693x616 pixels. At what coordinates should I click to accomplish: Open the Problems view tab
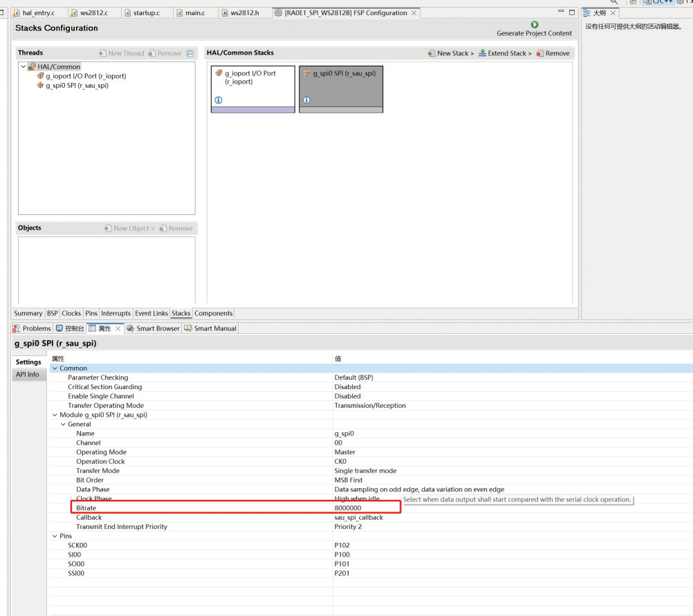click(32, 328)
